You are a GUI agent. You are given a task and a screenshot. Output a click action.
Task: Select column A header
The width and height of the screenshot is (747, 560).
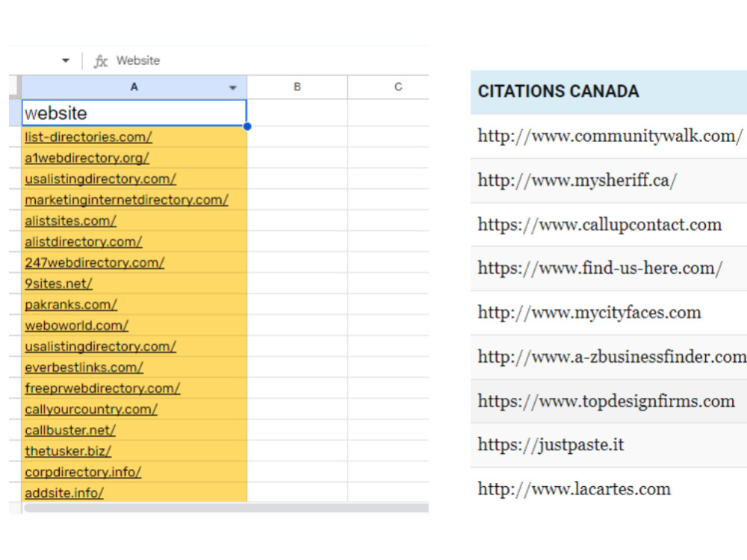tap(134, 87)
